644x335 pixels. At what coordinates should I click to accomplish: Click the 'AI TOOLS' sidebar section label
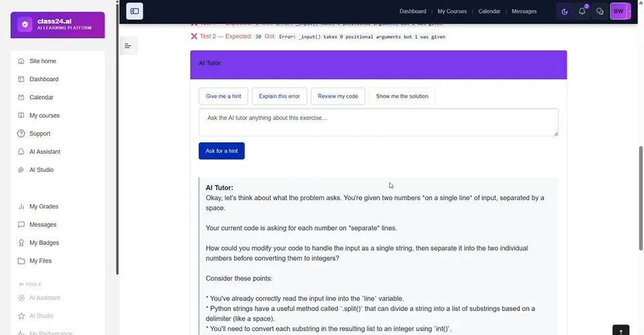30,284
